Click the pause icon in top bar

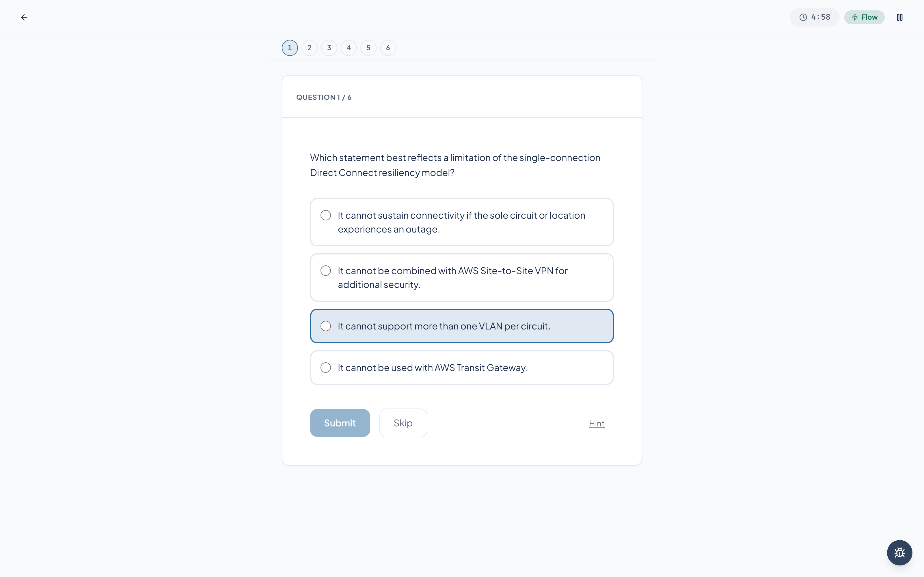tap(899, 17)
